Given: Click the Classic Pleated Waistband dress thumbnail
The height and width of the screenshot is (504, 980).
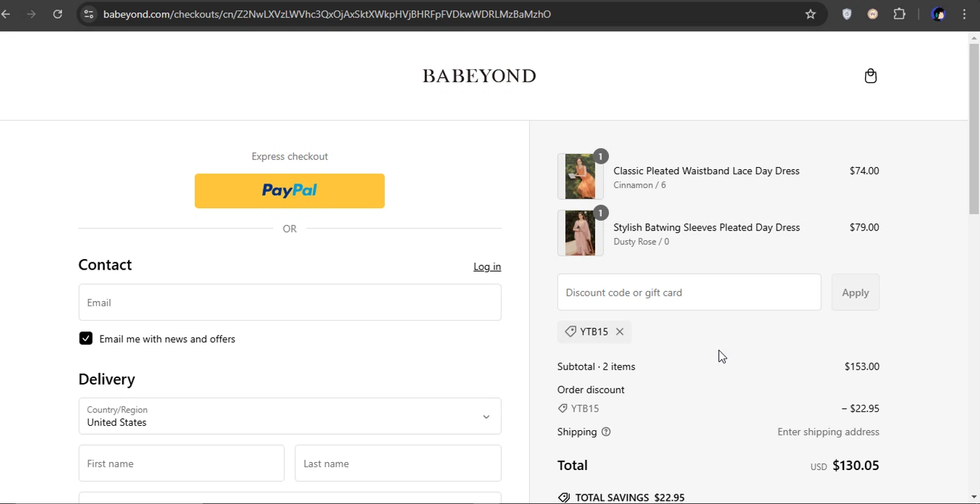Looking at the screenshot, I should pyautogui.click(x=580, y=176).
